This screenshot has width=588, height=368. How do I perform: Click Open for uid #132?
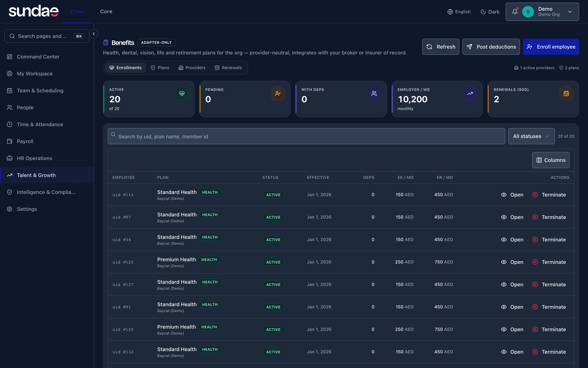pyautogui.click(x=512, y=352)
